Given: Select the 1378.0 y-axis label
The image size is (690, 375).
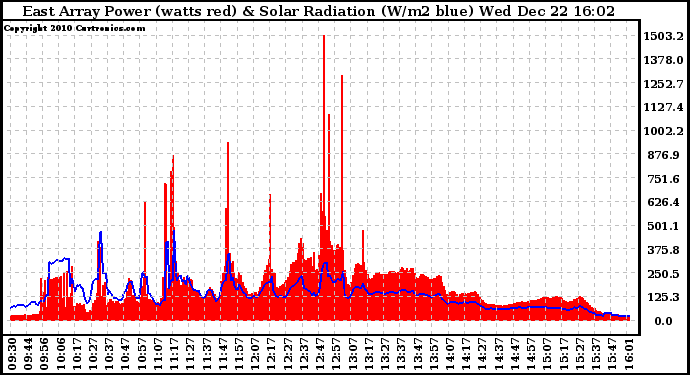Looking at the screenshot, I should tap(663, 60).
